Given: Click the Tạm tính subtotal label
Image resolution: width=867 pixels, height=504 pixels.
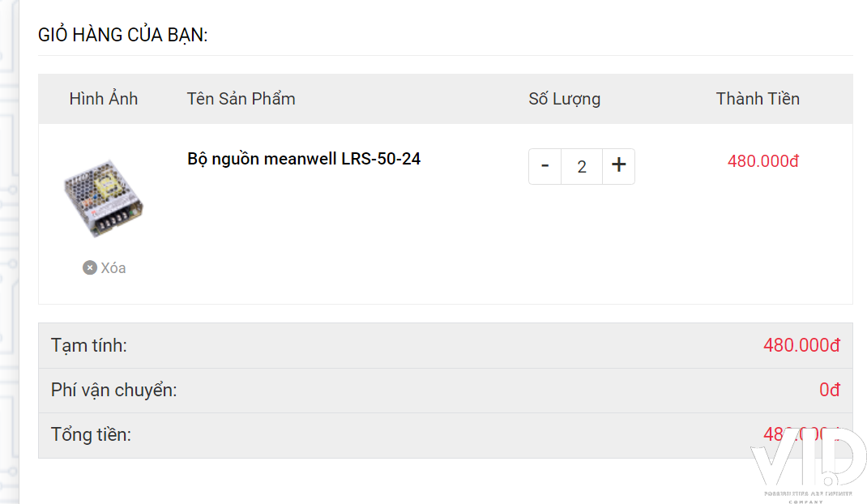Looking at the screenshot, I should [89, 345].
